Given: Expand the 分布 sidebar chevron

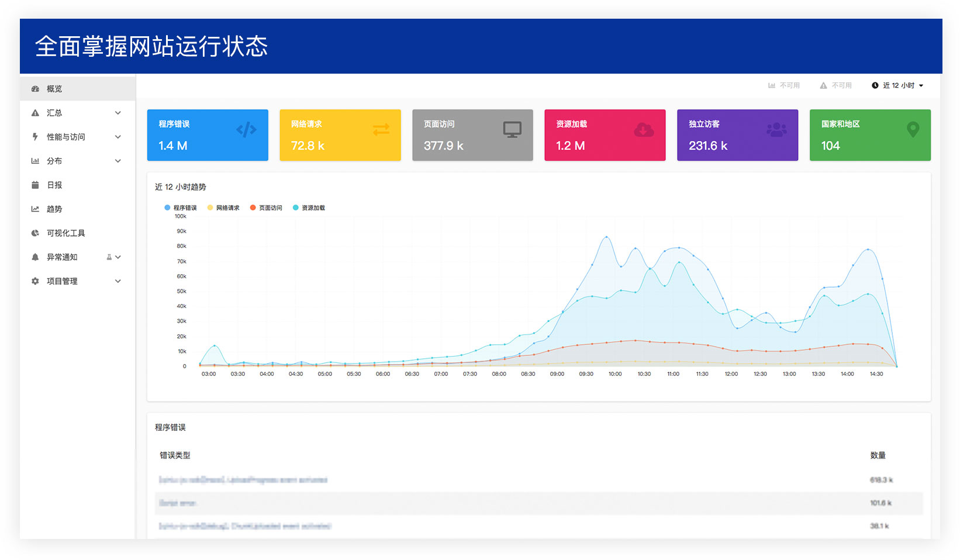Looking at the screenshot, I should pyautogui.click(x=118, y=161).
